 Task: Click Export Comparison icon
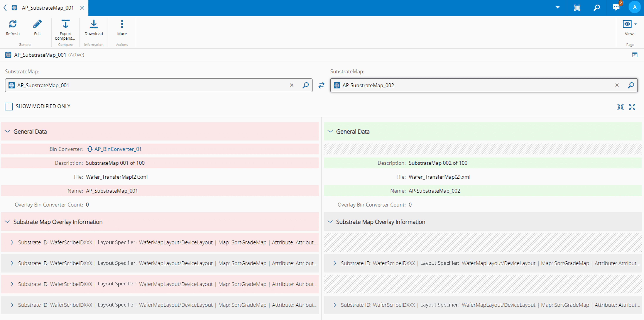[65, 24]
